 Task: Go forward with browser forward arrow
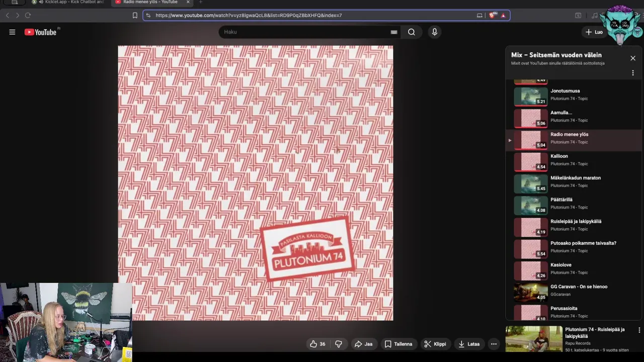(x=17, y=16)
